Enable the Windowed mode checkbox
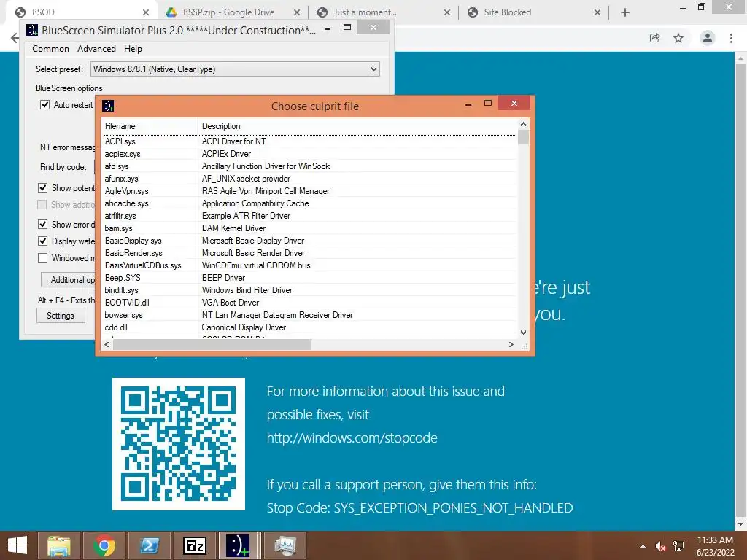The image size is (747, 560). pos(43,257)
